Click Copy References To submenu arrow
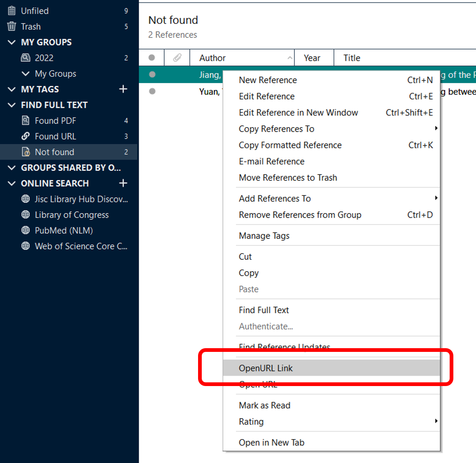This screenshot has width=476, height=463. [x=436, y=128]
